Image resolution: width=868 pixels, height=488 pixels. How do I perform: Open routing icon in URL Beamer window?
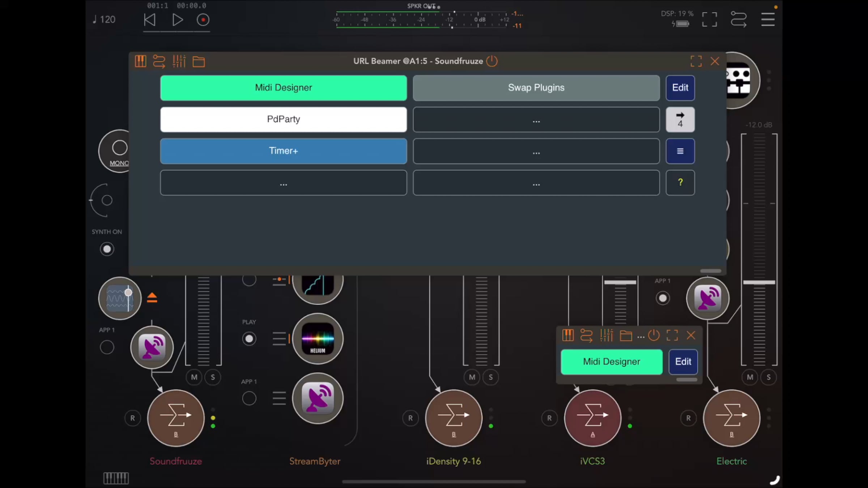click(x=159, y=61)
